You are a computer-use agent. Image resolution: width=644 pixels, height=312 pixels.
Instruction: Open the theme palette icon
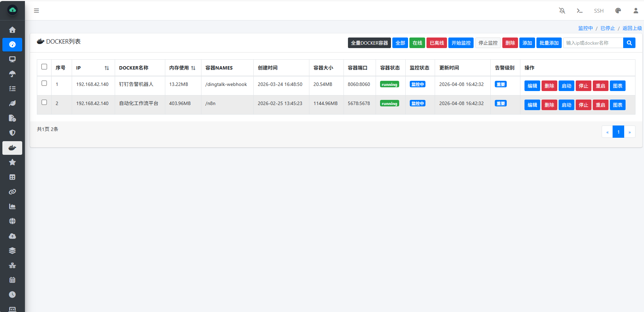pos(618,11)
